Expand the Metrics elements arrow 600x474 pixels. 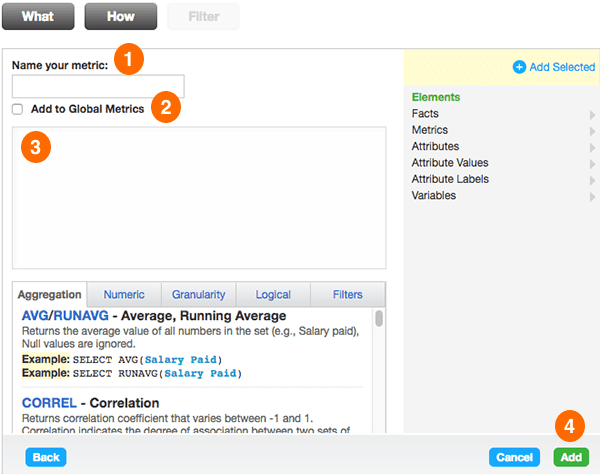[593, 131]
